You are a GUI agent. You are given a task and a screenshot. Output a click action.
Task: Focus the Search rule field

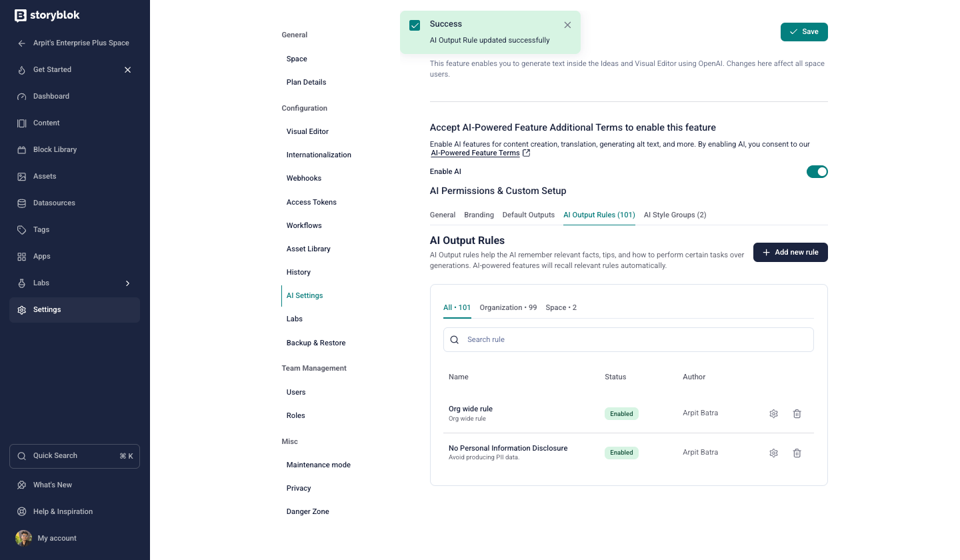628,339
